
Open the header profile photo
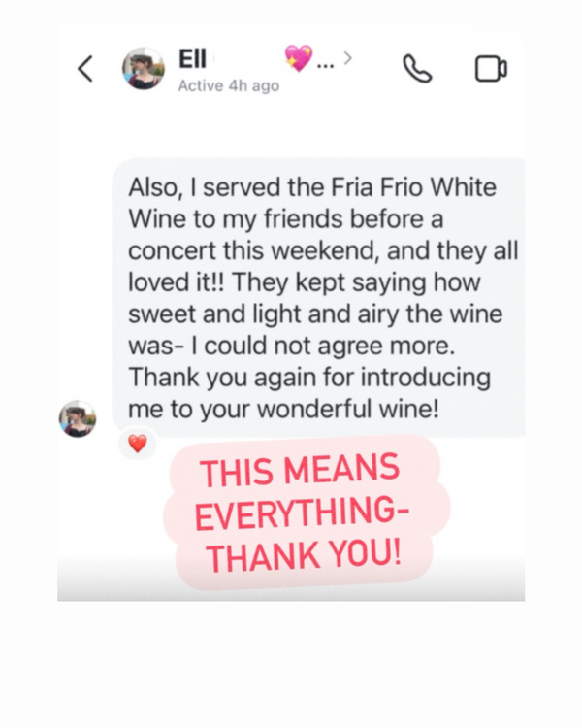coord(144,69)
